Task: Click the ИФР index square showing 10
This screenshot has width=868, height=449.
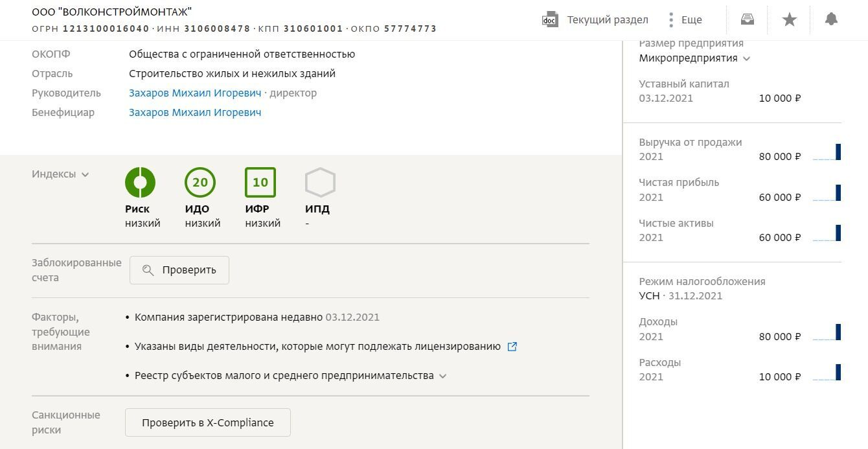Action: 260,183
